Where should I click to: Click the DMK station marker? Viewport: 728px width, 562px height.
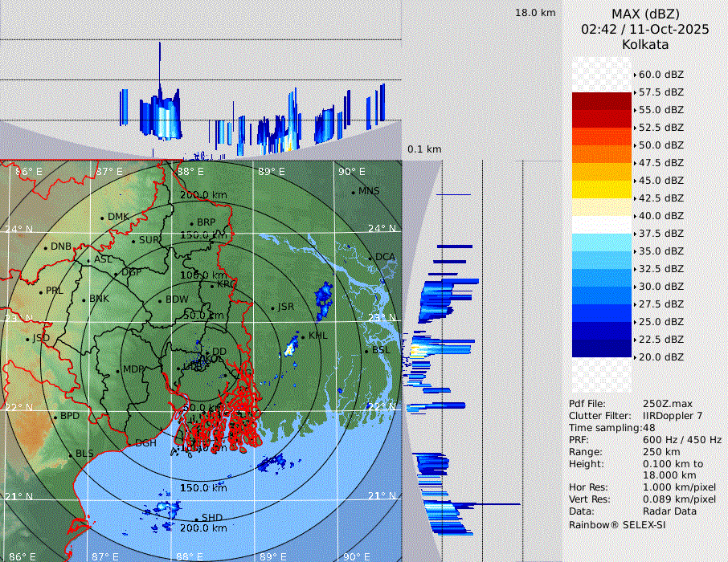(102, 218)
